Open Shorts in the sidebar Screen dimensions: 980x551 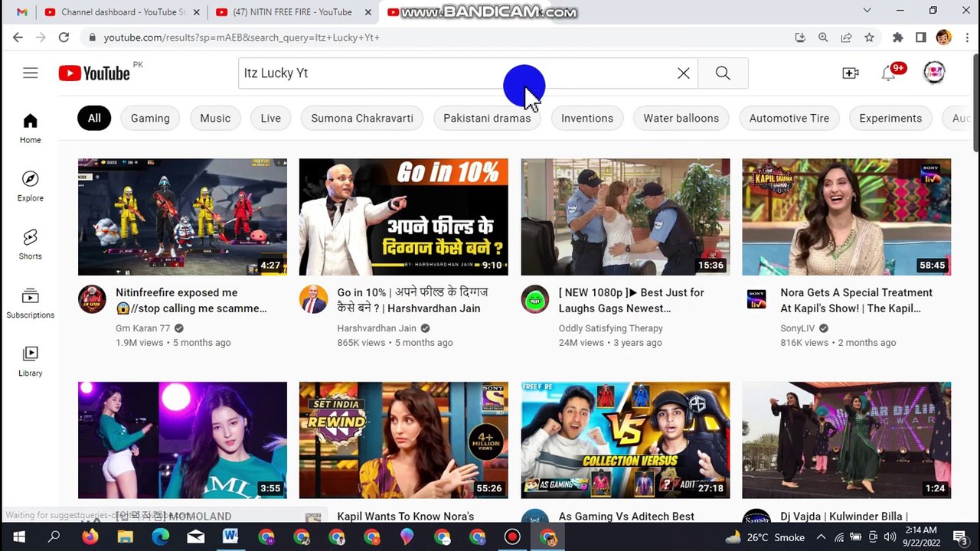(x=31, y=245)
